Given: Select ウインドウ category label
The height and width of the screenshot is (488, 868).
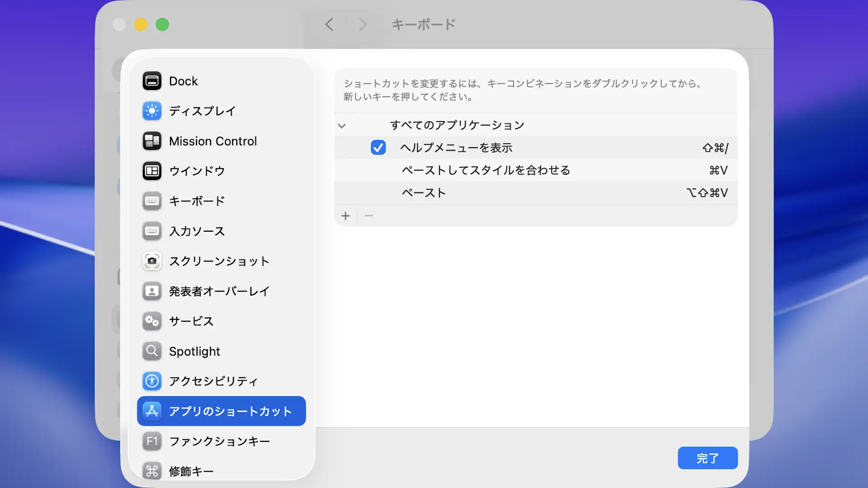Looking at the screenshot, I should coord(197,171).
